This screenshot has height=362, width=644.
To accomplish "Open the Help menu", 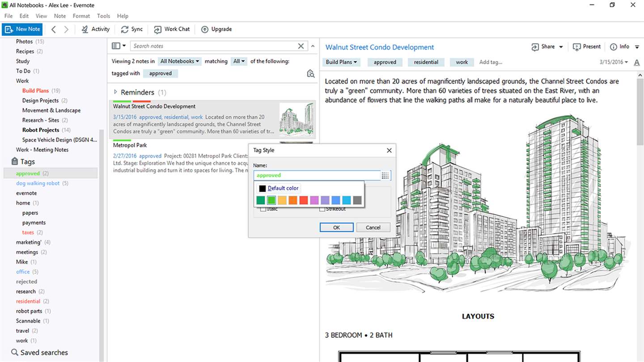I will [x=123, y=16].
